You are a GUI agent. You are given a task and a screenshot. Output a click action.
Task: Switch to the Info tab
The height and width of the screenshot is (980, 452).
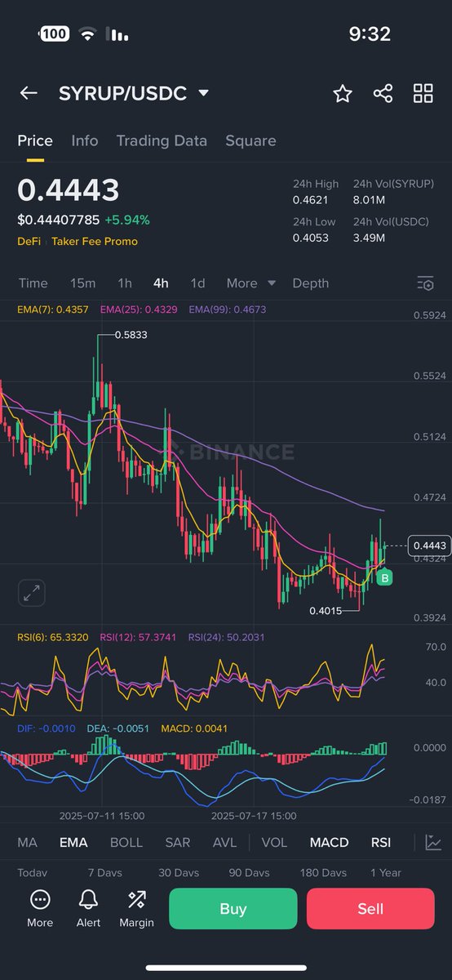(x=85, y=140)
